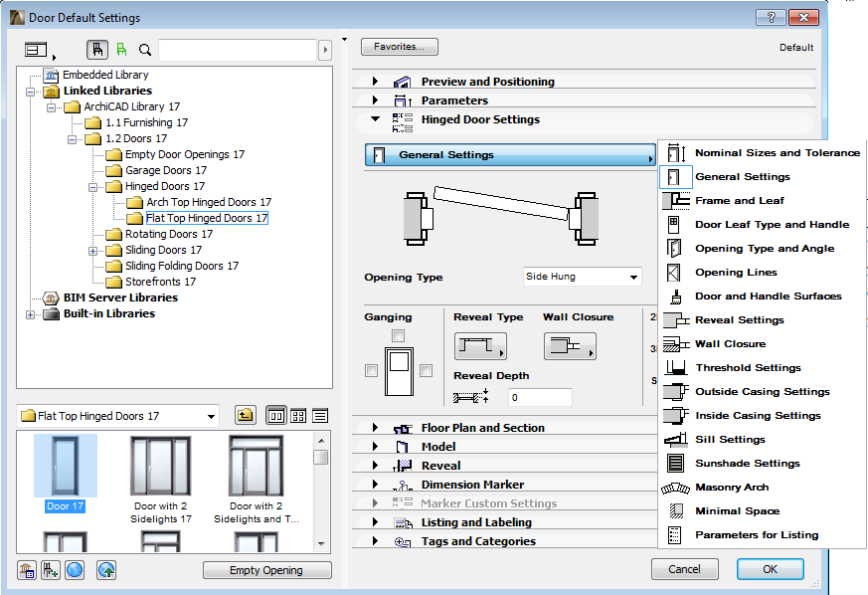Click the folder up icon near Flat Top Hinged Doors

click(246, 415)
